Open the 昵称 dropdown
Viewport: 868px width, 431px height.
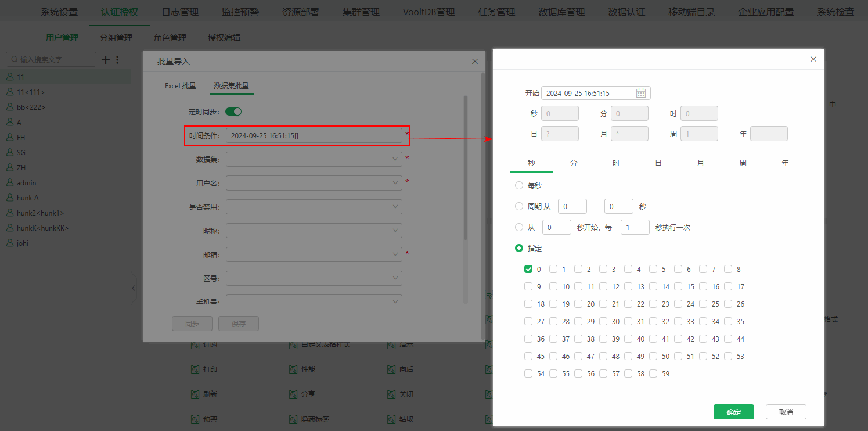[314, 231]
